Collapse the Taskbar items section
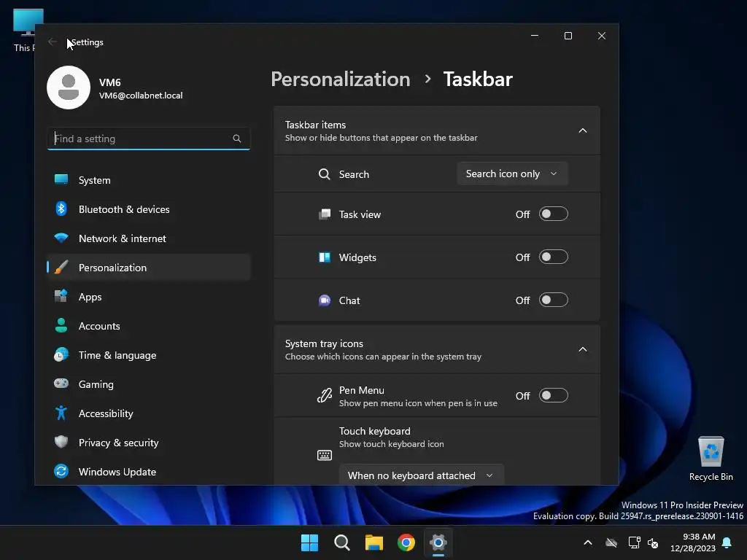This screenshot has width=747, height=560. click(583, 131)
